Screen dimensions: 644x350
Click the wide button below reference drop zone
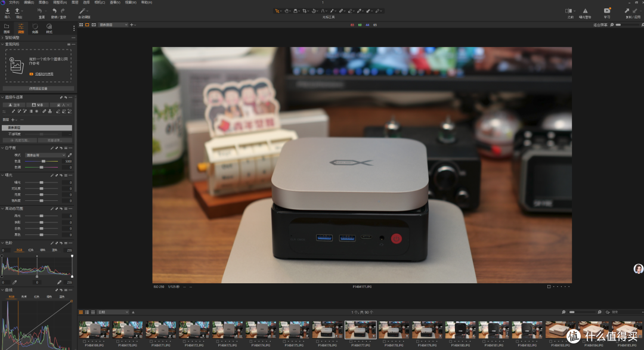(x=38, y=88)
